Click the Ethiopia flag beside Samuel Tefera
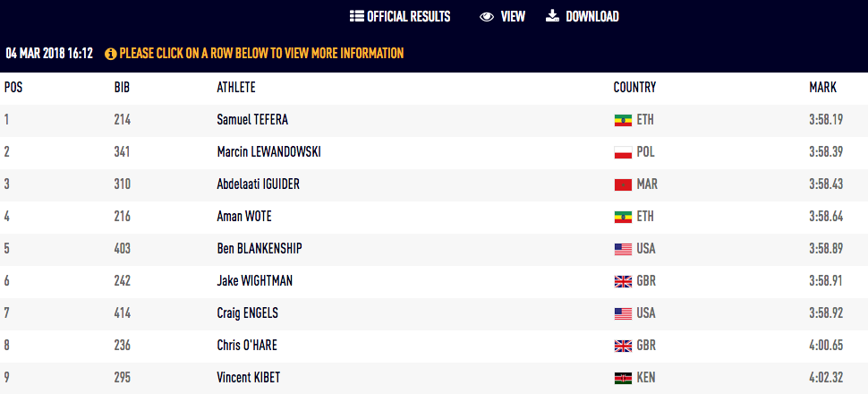Viewport: 868px width, 394px height. [x=623, y=120]
